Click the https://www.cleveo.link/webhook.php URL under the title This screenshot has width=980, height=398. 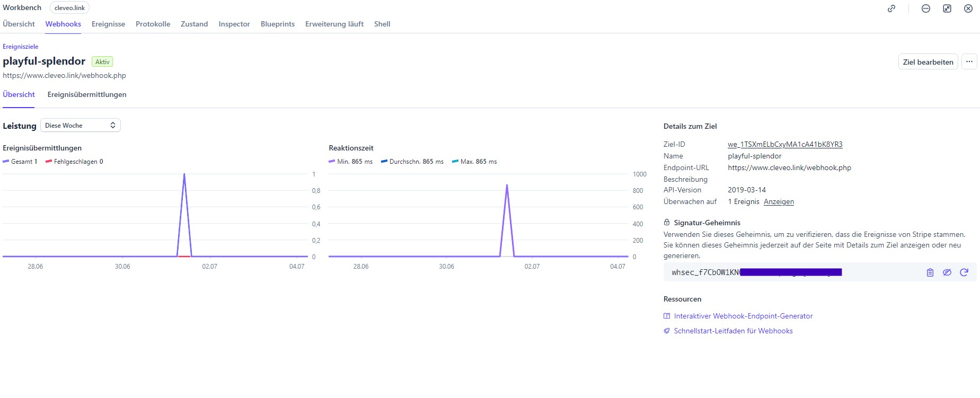[x=64, y=75]
